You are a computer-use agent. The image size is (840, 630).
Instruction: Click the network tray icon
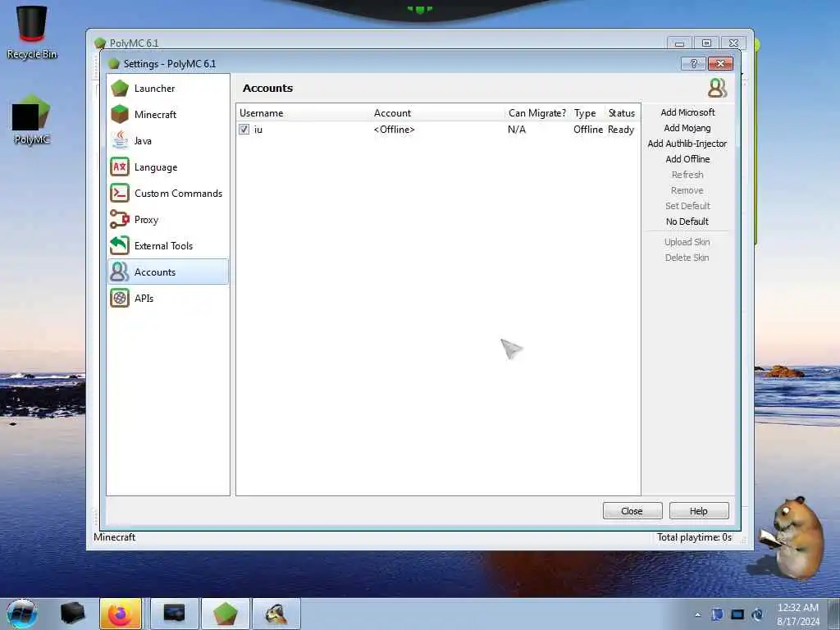[x=737, y=614]
